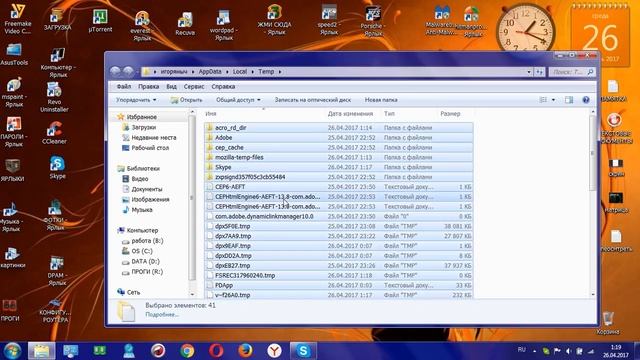Click the volume icon in system tray

568,351
